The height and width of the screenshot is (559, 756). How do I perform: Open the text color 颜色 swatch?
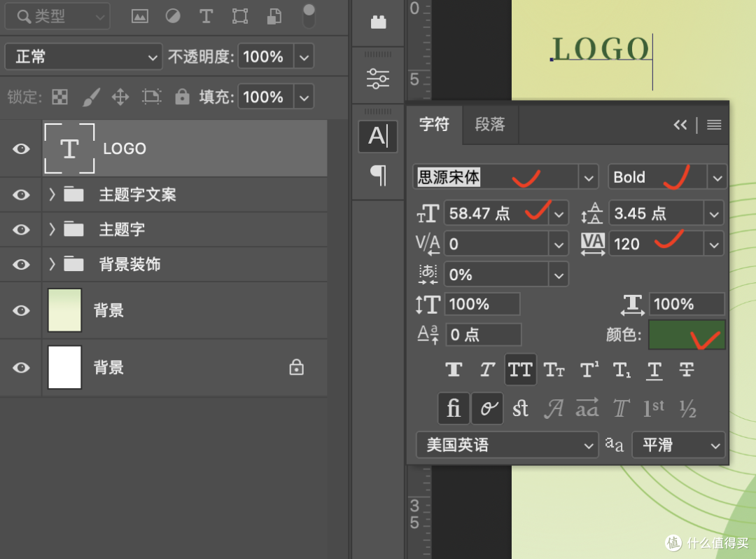pyautogui.click(x=687, y=335)
